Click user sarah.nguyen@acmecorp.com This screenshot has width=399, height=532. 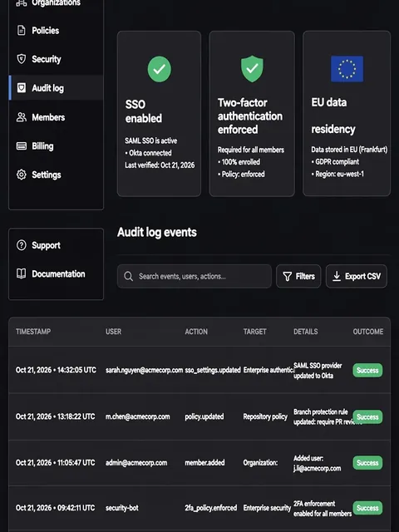tap(144, 370)
